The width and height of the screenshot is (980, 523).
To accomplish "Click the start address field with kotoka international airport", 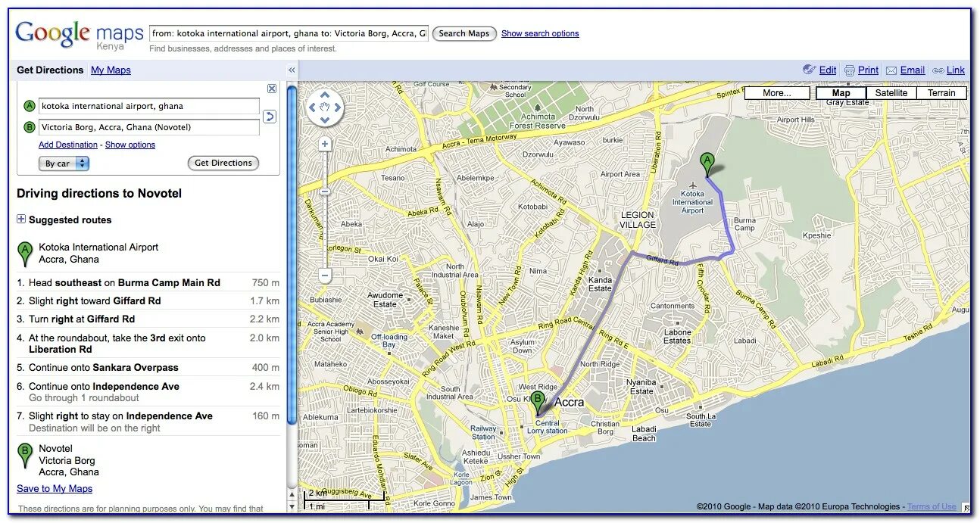I will coord(149,106).
